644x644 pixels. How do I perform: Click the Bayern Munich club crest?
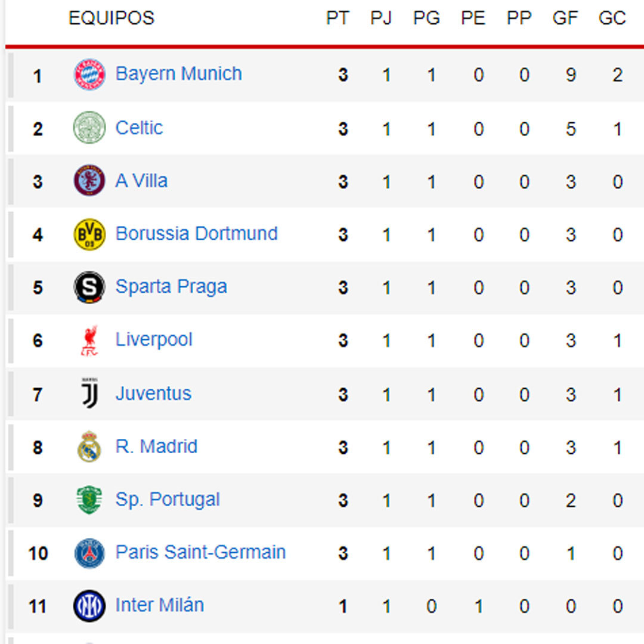pyautogui.click(x=89, y=73)
